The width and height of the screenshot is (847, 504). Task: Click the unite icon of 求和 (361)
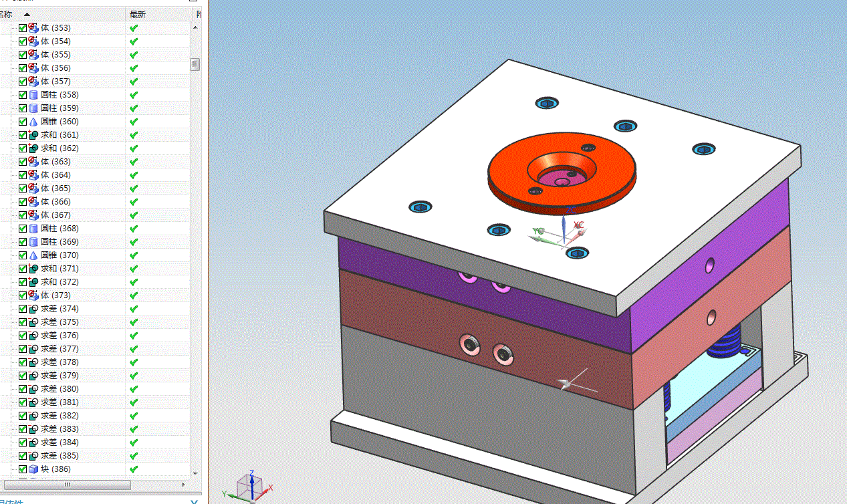point(33,134)
